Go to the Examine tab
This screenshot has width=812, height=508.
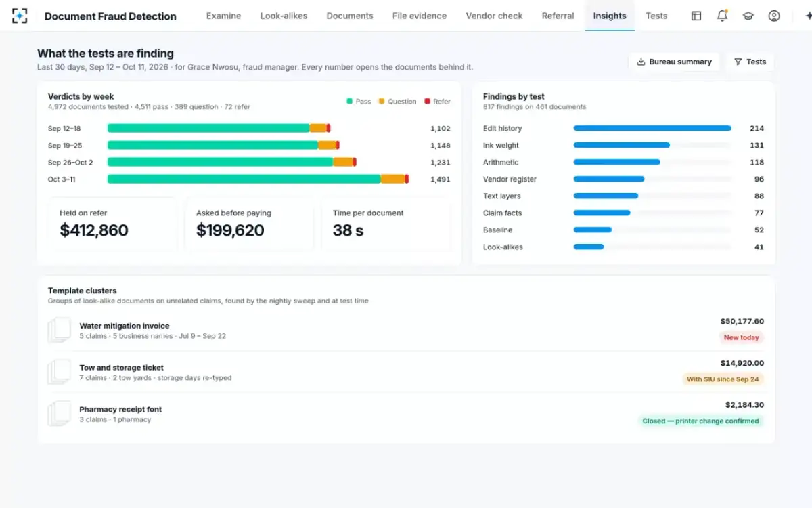click(223, 16)
